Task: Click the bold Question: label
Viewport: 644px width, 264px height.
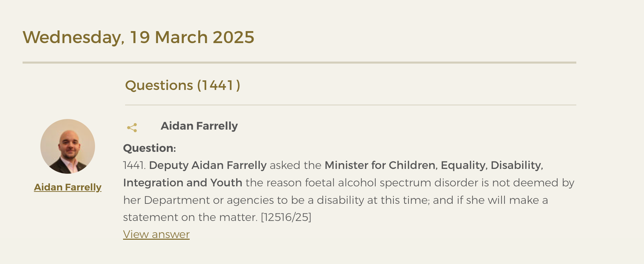Action: coord(149,148)
